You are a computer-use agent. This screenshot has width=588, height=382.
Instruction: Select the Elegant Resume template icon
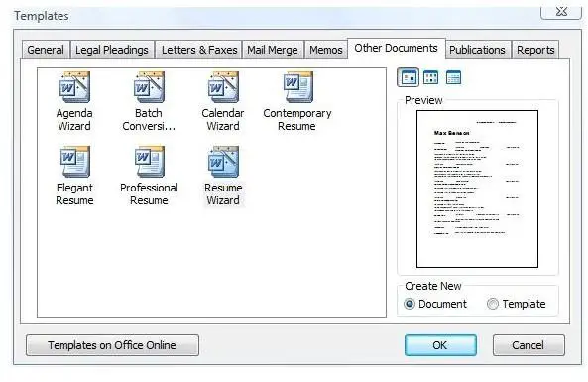click(74, 162)
